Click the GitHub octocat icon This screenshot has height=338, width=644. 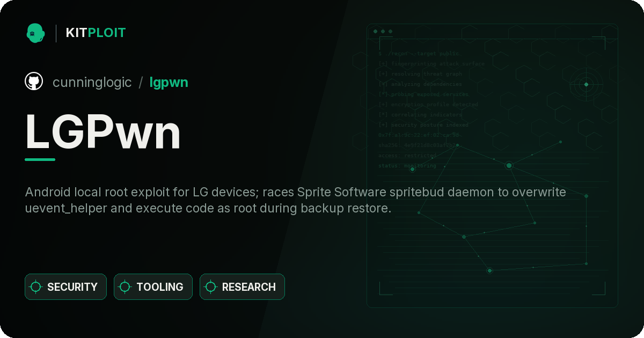(x=34, y=82)
